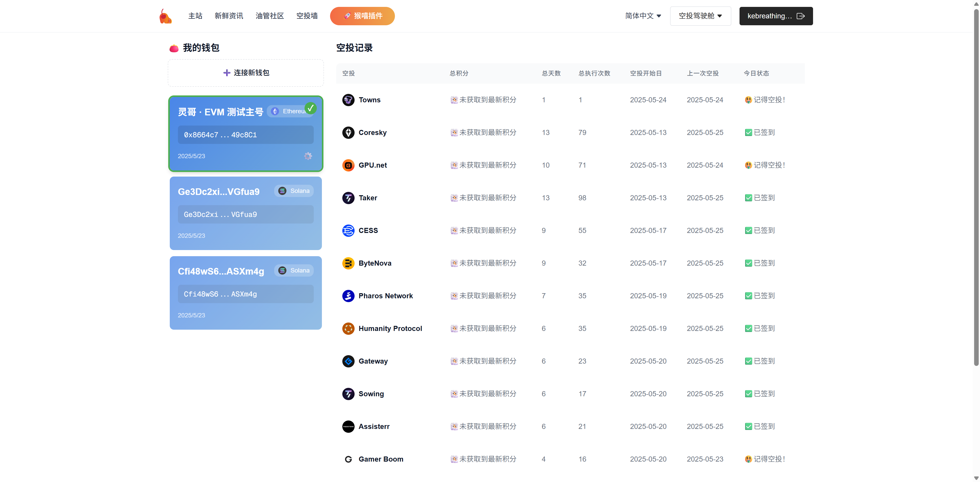Go to 油管社区 page
This screenshot has height=482, width=980.
point(270,16)
